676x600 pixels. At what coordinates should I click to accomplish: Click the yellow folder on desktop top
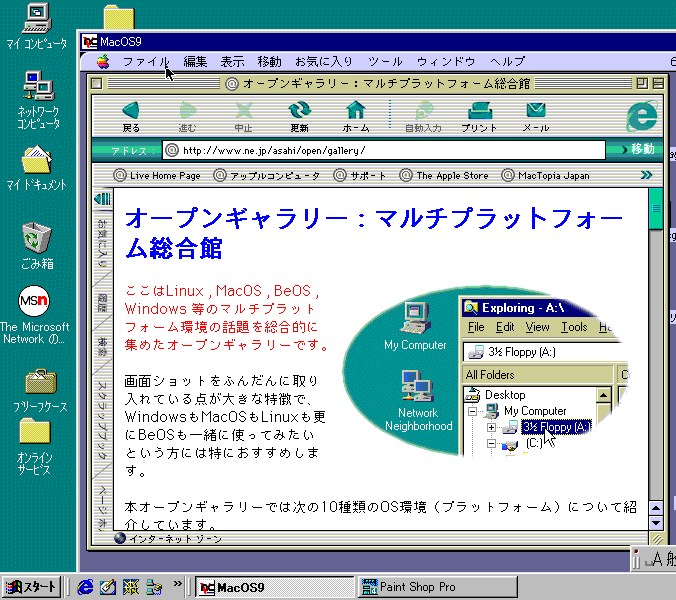coord(119,17)
